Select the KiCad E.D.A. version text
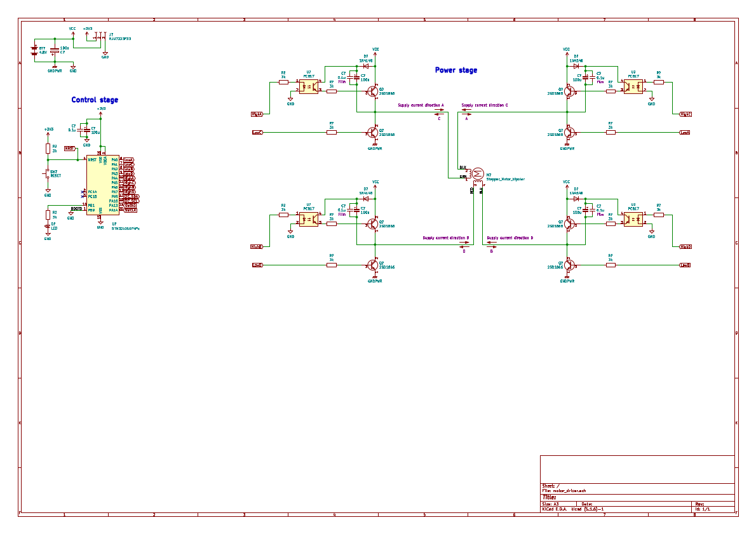 coord(573,509)
